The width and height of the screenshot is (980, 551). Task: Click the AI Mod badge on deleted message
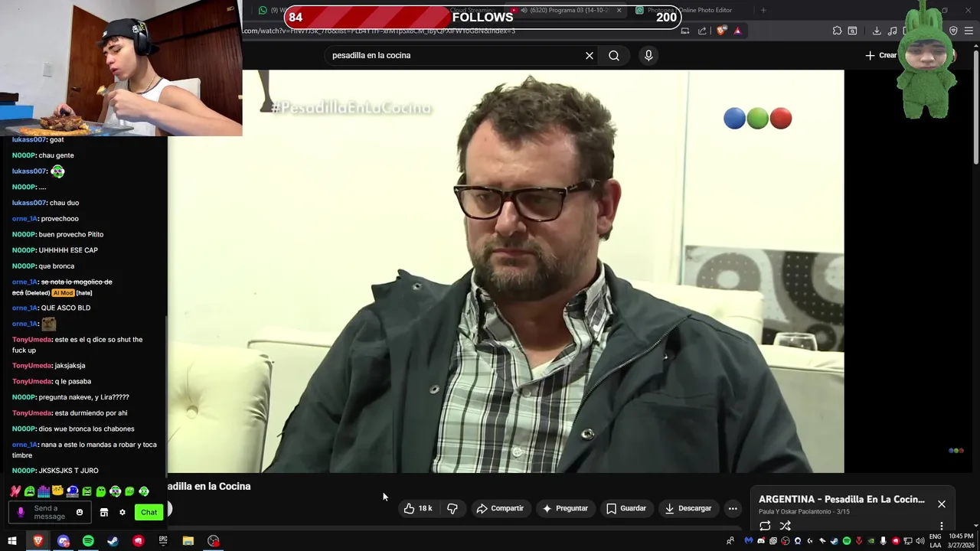click(x=63, y=292)
